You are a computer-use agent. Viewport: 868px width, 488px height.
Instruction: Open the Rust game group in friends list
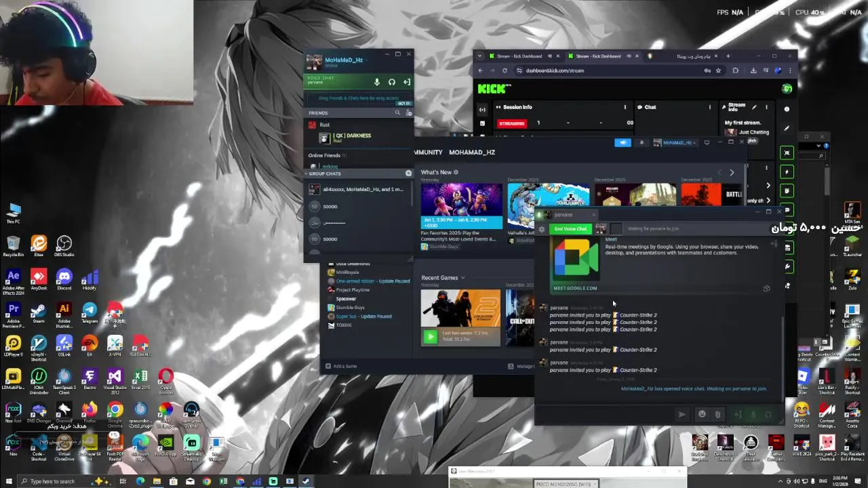[324, 125]
